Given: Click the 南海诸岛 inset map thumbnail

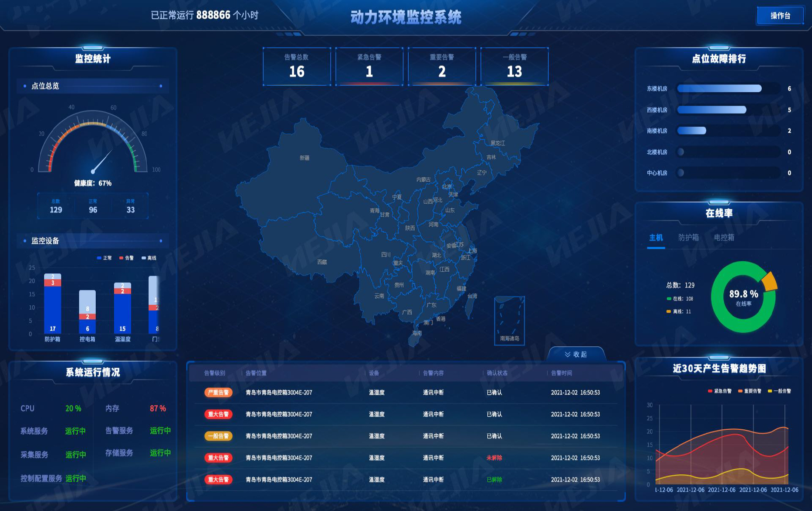Looking at the screenshot, I should pos(510,321).
